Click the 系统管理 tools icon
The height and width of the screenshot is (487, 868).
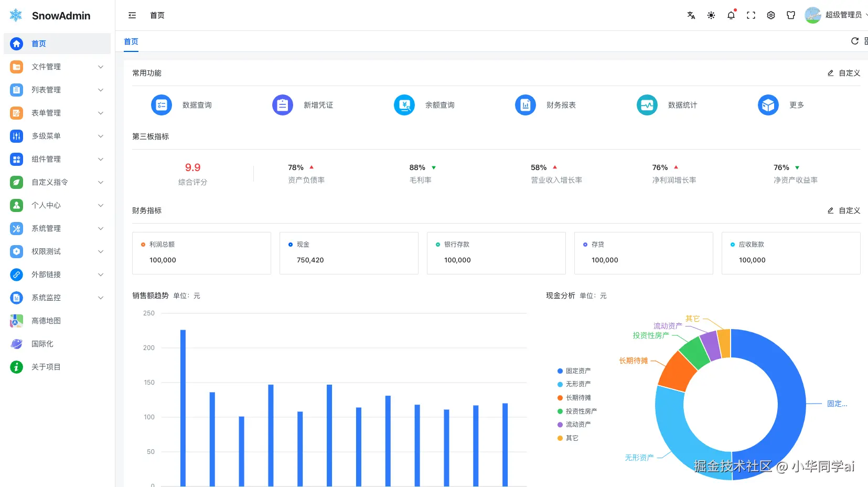tap(16, 228)
